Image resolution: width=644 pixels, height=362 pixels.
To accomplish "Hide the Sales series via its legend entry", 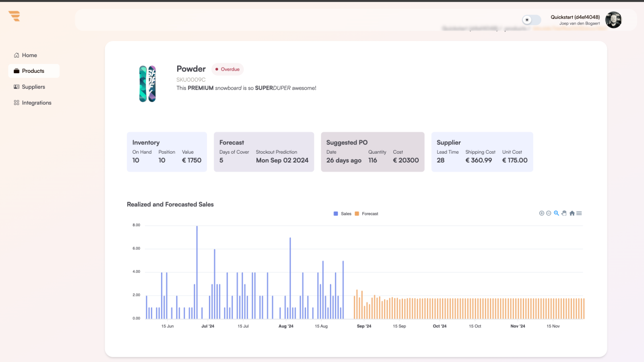I will tap(342, 214).
